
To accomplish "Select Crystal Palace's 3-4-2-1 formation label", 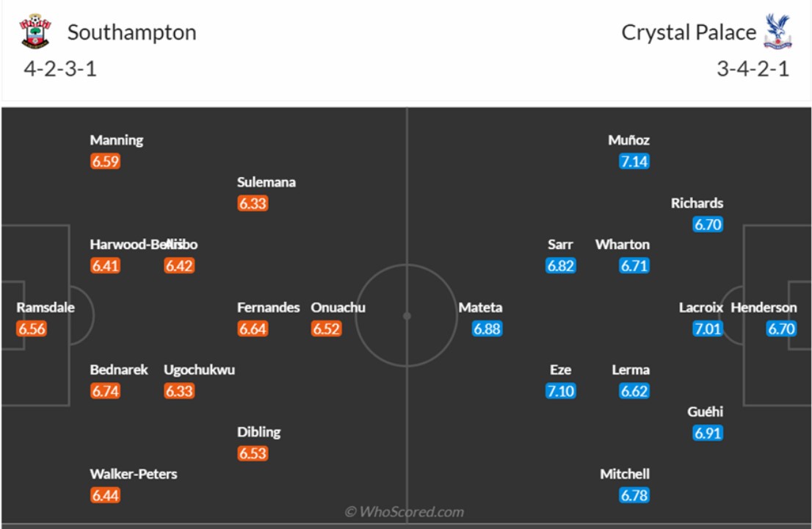I will (753, 69).
